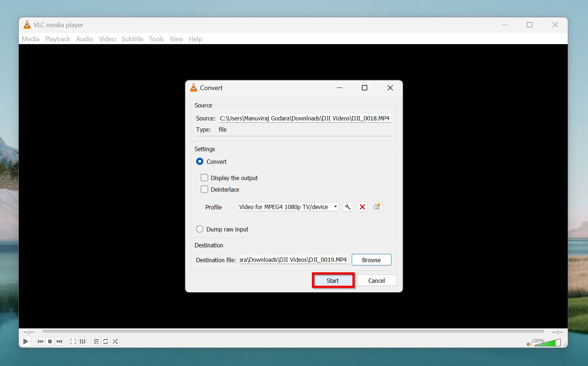This screenshot has height=366, width=588.
Task: Click Start to begin conversion
Action: point(333,281)
